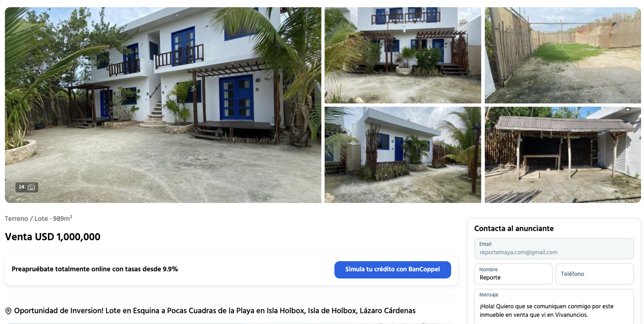Open the wooden pergola shelter photo

point(562,155)
